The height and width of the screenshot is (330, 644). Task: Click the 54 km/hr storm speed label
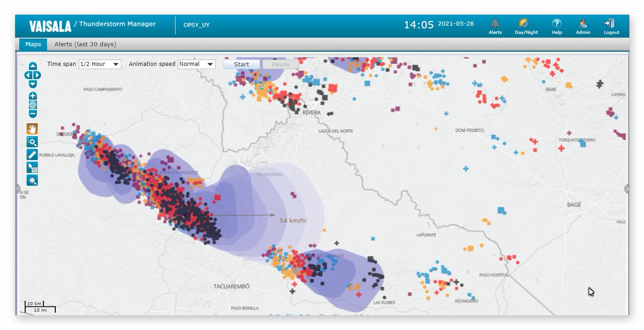[293, 220]
